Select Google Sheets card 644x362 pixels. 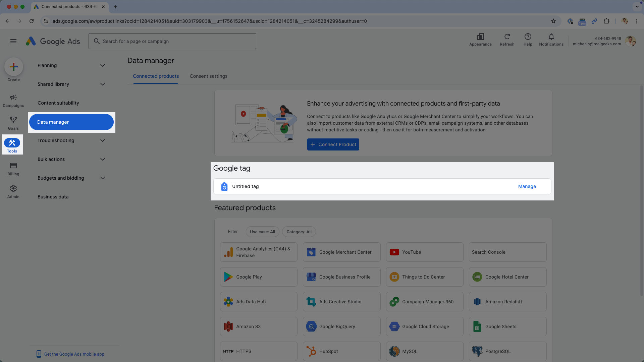pos(507,326)
